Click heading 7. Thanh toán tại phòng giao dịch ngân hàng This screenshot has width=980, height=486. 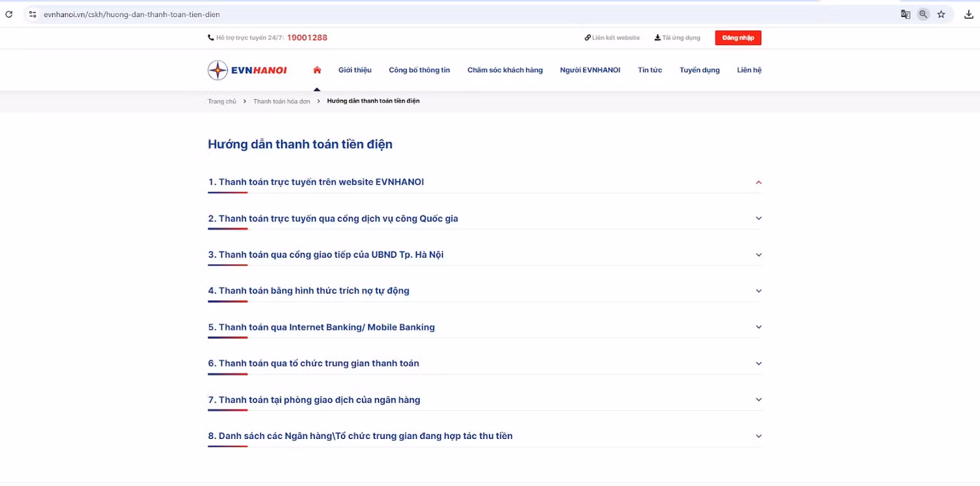(x=314, y=400)
